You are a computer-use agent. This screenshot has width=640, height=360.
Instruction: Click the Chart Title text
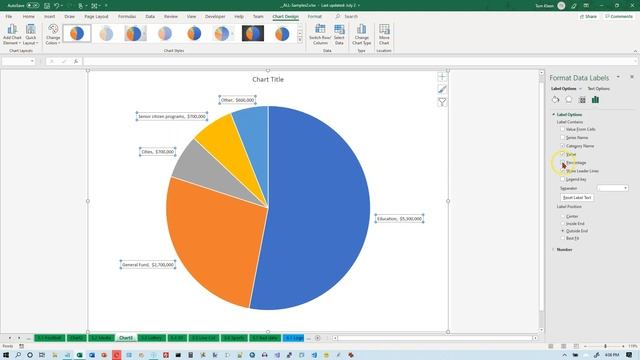(x=268, y=79)
